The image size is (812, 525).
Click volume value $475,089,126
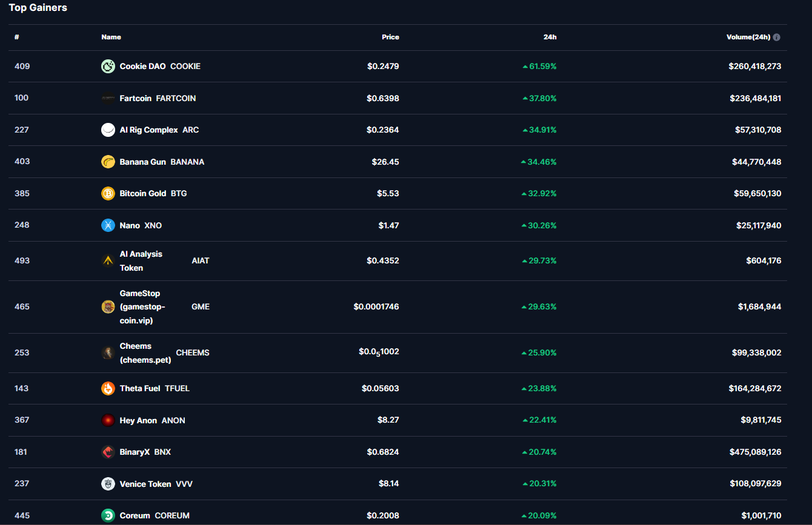756,452
